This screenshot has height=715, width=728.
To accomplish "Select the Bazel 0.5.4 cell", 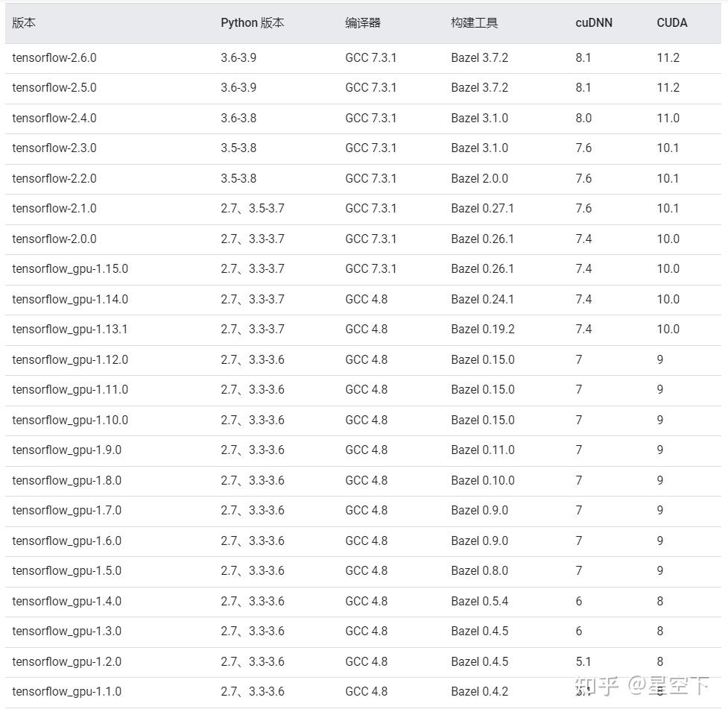I will click(480, 601).
